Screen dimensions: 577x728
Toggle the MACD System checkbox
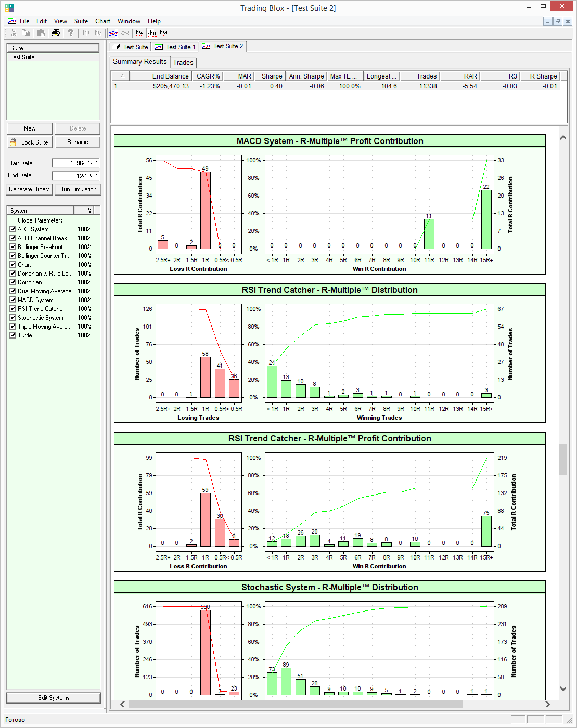pyautogui.click(x=13, y=300)
